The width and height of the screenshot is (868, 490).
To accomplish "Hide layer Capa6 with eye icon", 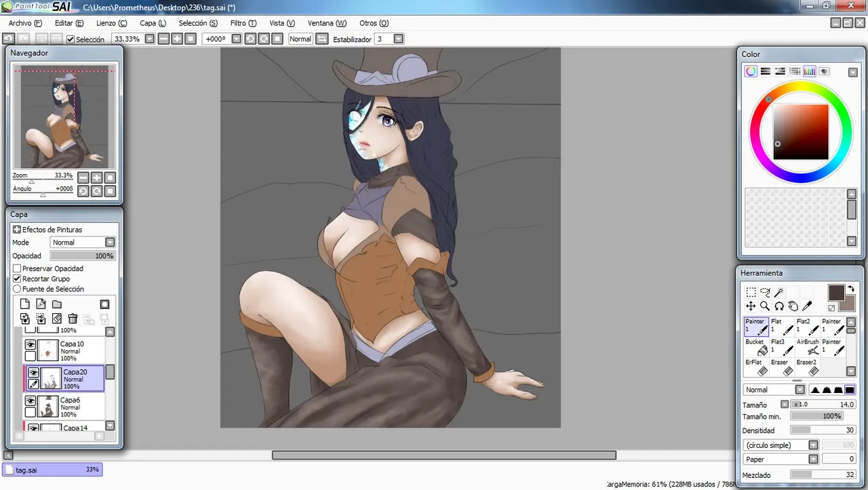I will click(x=31, y=401).
